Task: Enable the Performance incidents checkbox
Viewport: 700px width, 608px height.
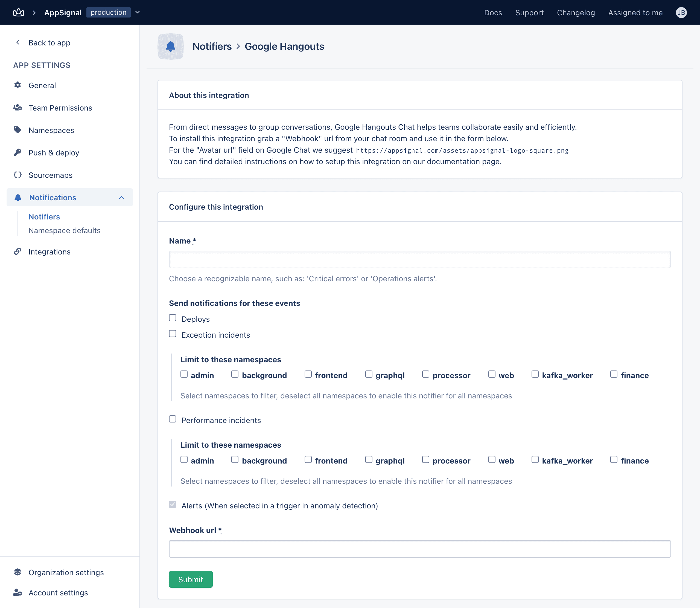Action: click(173, 419)
